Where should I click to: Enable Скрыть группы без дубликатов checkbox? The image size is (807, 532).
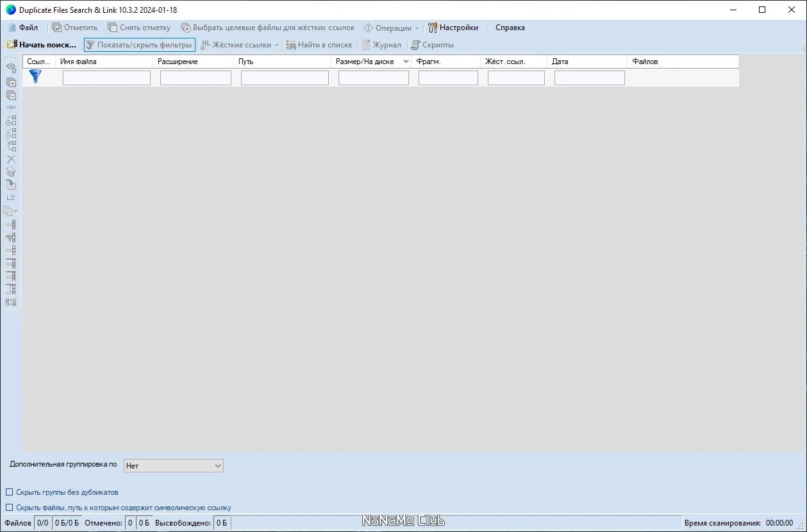point(9,492)
